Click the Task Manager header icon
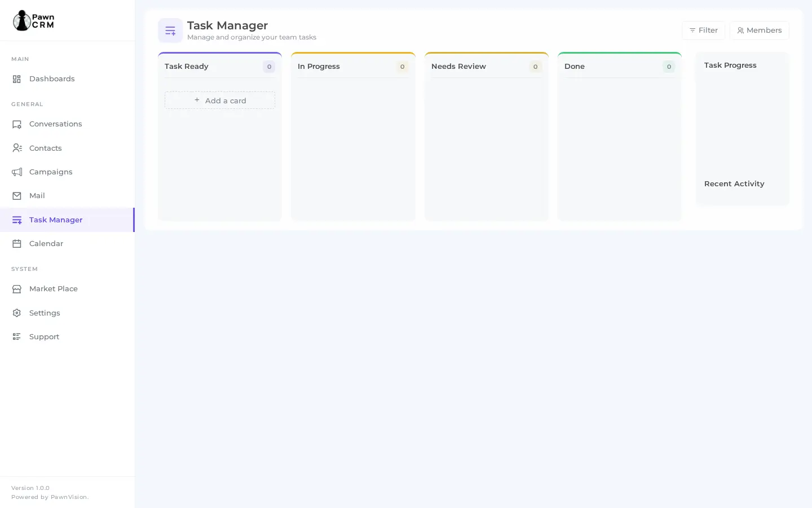This screenshot has height=508, width=812. [x=170, y=30]
